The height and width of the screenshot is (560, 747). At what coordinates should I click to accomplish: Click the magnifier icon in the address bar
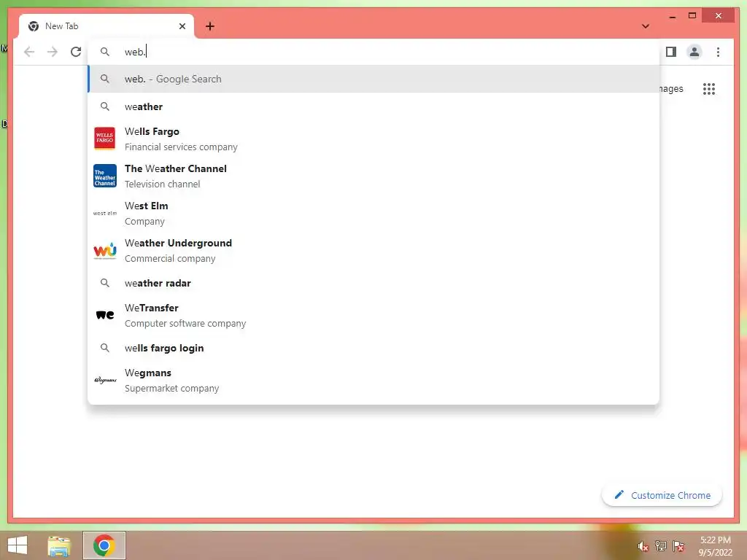105,52
